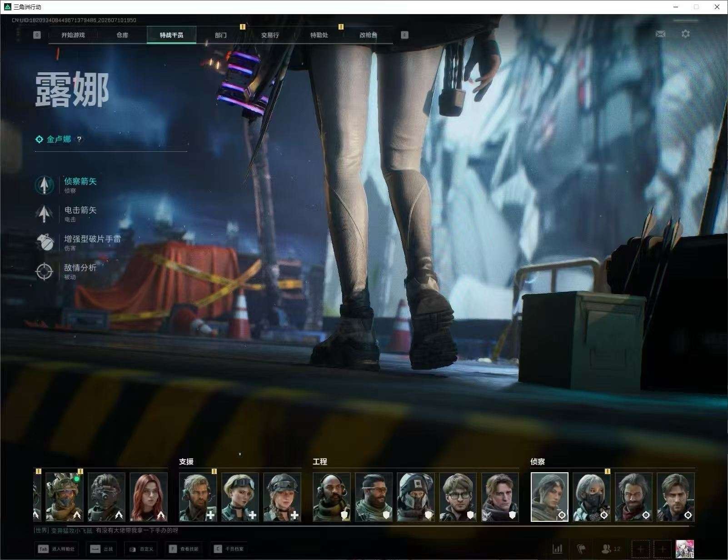This screenshot has width=728, height=560.
Task: Select the red-haired operator portrait
Action: coord(149,497)
